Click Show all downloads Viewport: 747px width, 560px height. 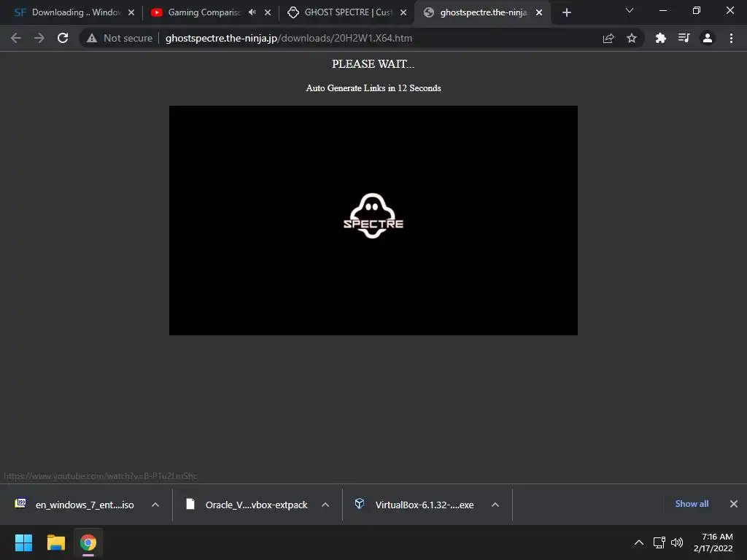(692, 504)
